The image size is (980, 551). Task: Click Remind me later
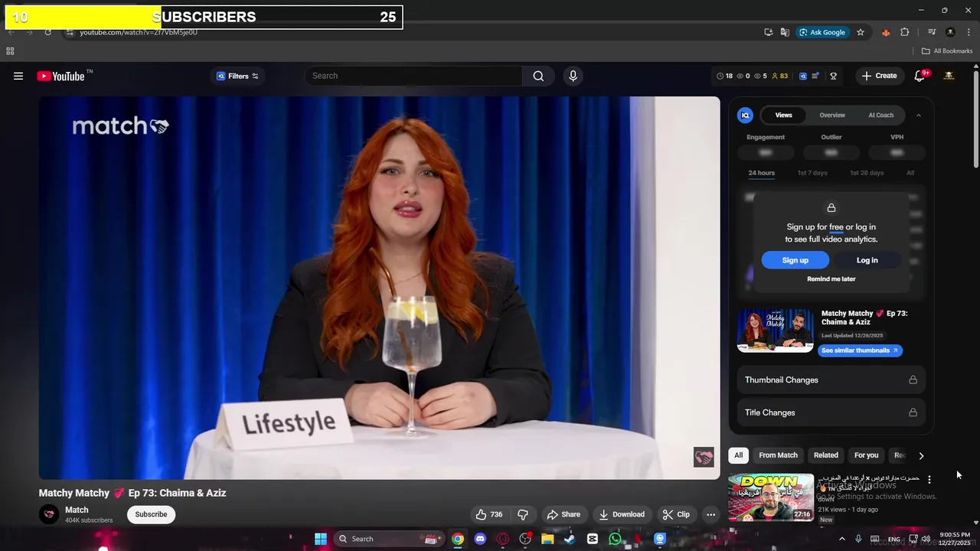point(831,279)
